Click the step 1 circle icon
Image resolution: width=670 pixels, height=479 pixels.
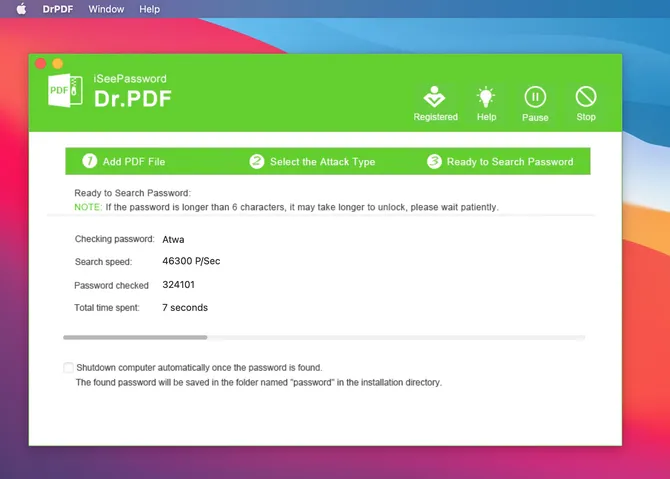click(x=89, y=161)
